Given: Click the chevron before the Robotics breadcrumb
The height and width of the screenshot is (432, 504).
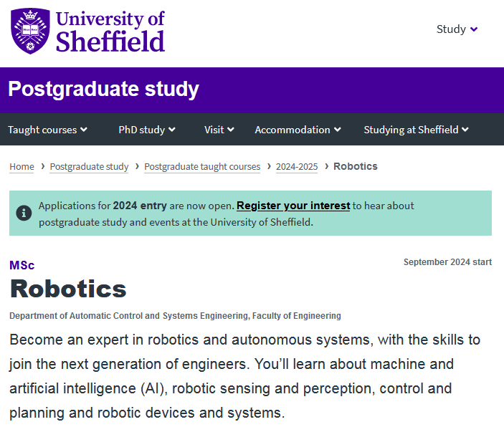Looking at the screenshot, I should (x=326, y=166).
